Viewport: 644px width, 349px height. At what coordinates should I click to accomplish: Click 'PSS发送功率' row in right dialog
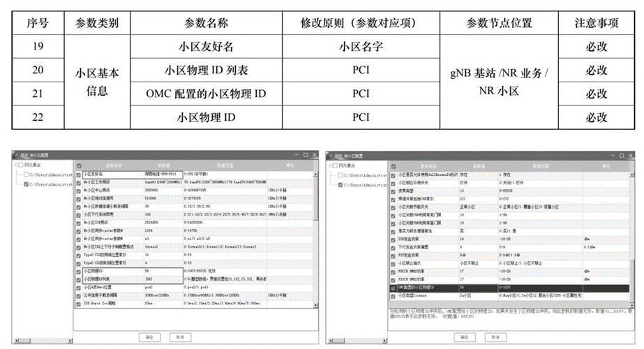pyautogui.click(x=509, y=255)
